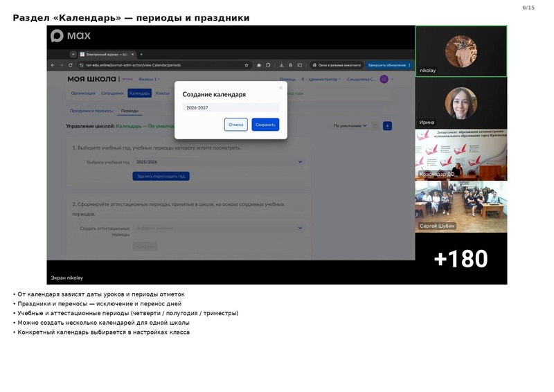Click the Моя школа logo

[91, 79]
